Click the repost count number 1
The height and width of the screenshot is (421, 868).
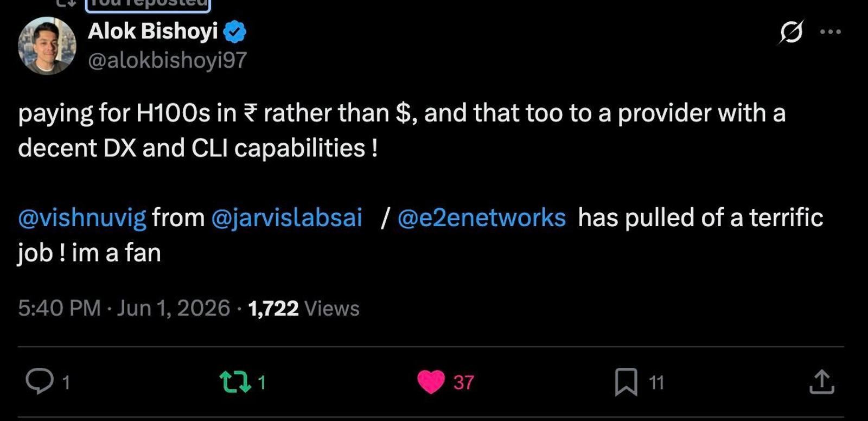[262, 382]
